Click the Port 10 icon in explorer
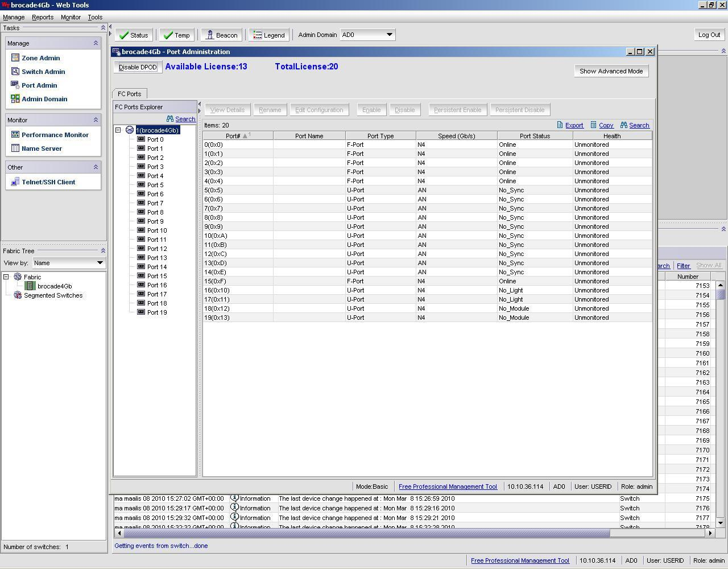This screenshot has height=569, width=728. pyautogui.click(x=141, y=230)
